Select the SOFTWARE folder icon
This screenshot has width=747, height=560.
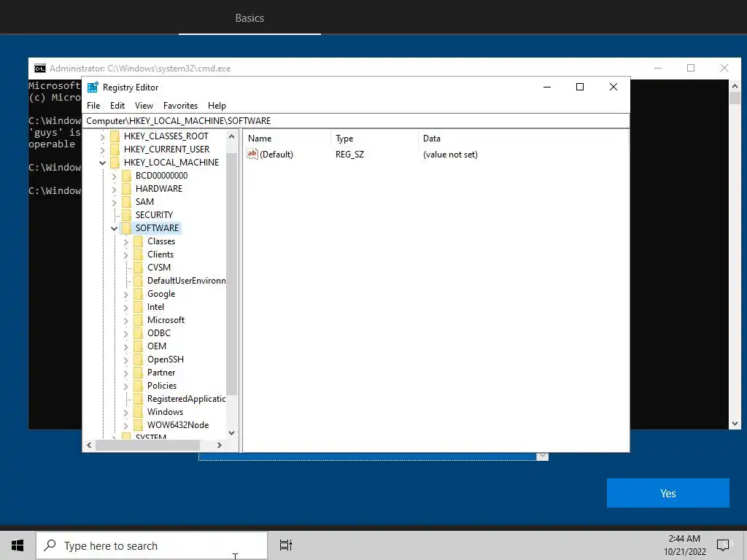[x=126, y=228]
